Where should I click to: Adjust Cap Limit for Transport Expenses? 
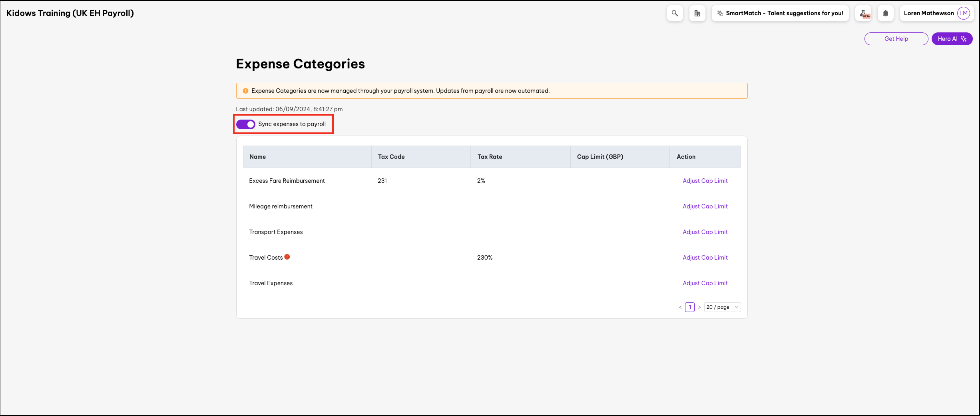click(705, 232)
